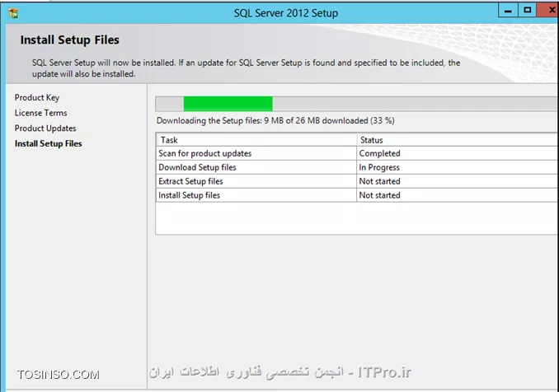Viewport: 559px width, 392px height.
Task: Select the bold Install Setup Files sidebar step
Action: tap(48, 143)
